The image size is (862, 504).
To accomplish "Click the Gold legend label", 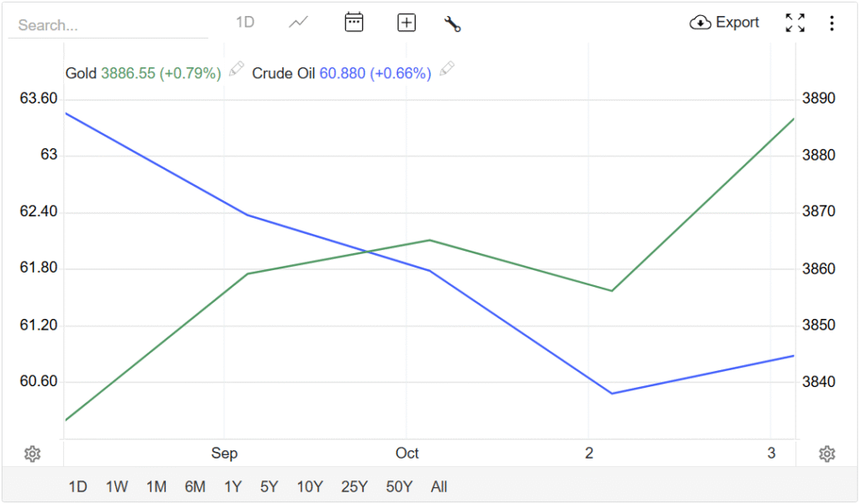I will click(x=81, y=73).
